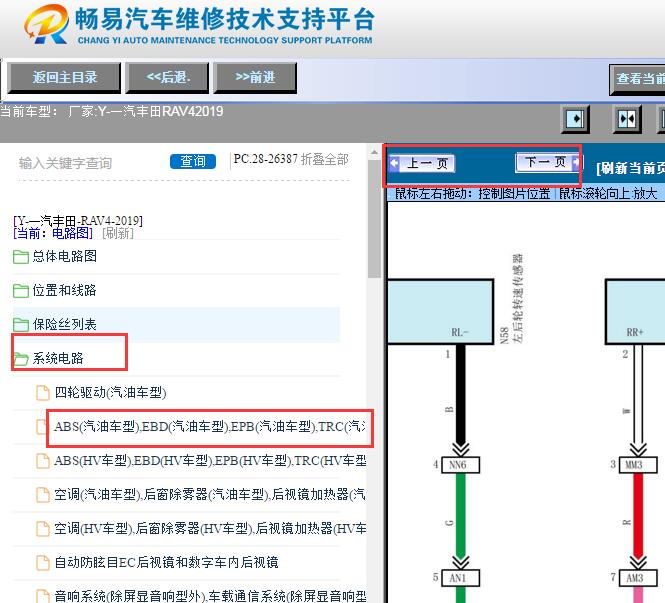Viewport: 665px width, 603px height.
Task: Click the AM3 connector in diagram
Action: pos(638,578)
